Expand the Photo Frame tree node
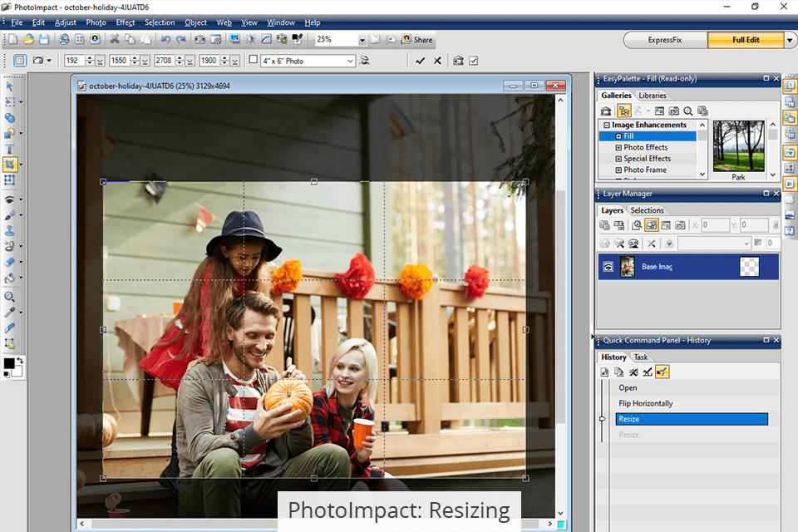 pos(618,170)
